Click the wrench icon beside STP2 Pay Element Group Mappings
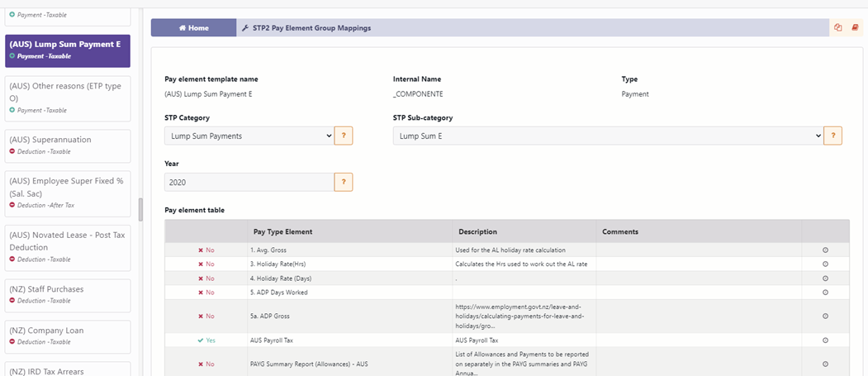Viewport: 868px width, 376px height. 245,28
